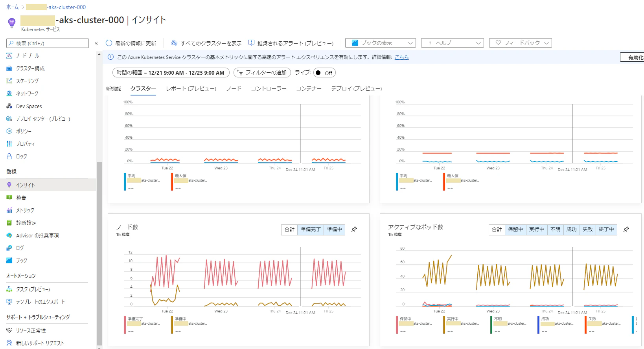Click the テンプレートのエクスポート icon
Screen dimensions: 644x349
[9, 302]
